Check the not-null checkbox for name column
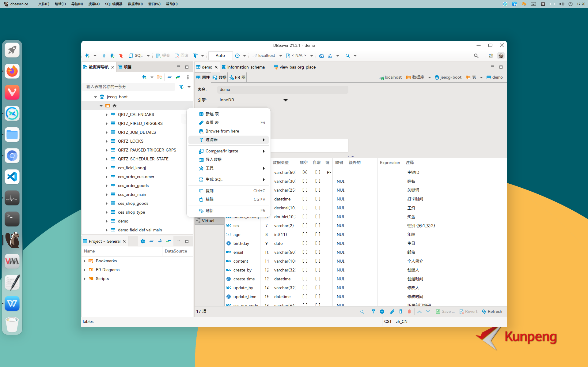The height and width of the screenshot is (367, 588). click(305, 181)
